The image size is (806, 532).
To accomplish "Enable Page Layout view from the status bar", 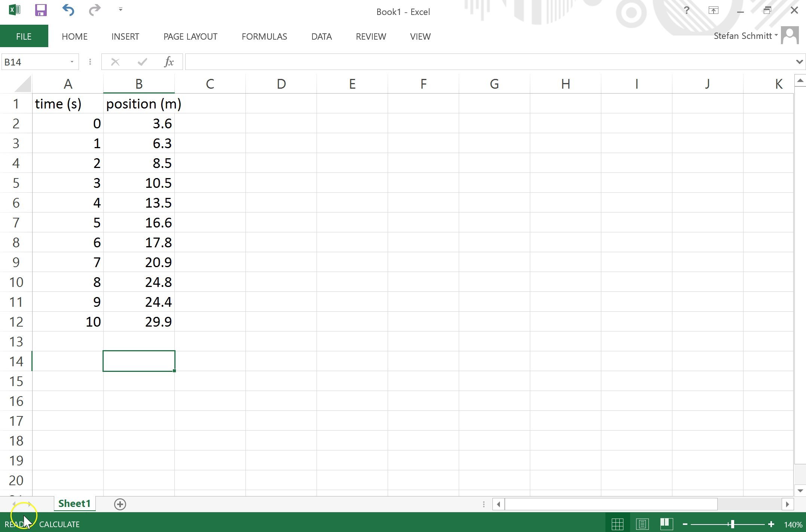I will pos(643,524).
